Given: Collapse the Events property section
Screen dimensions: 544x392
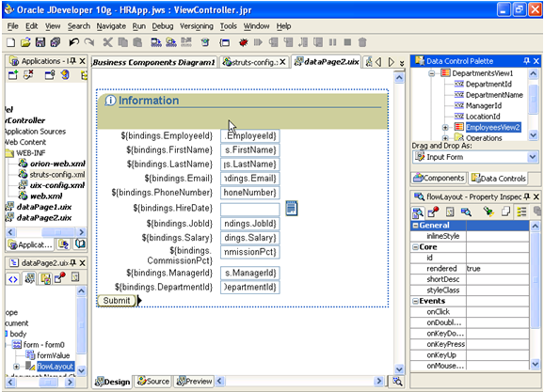Looking at the screenshot, I should (x=415, y=301).
